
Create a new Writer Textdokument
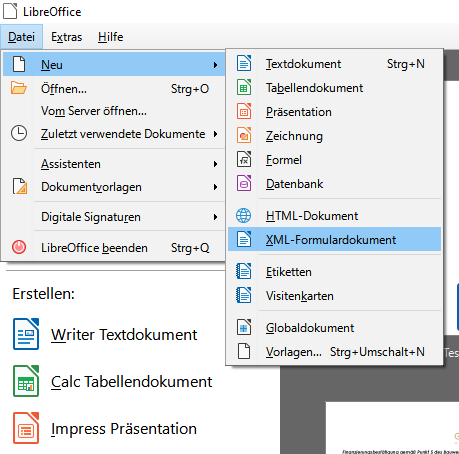[105, 334]
